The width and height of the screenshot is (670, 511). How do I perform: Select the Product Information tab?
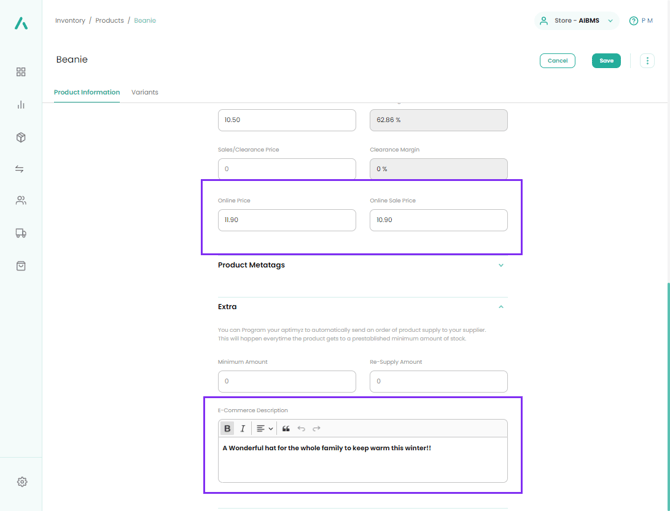87,92
